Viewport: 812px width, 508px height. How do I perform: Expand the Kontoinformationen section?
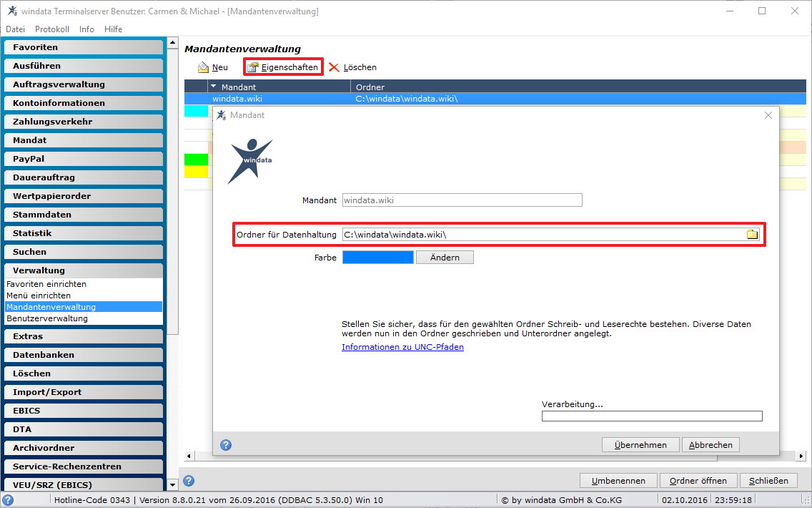(84, 103)
